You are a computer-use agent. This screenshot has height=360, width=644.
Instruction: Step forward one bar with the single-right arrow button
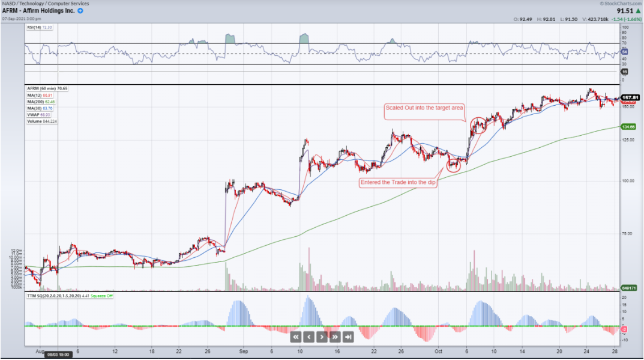tap(322, 337)
